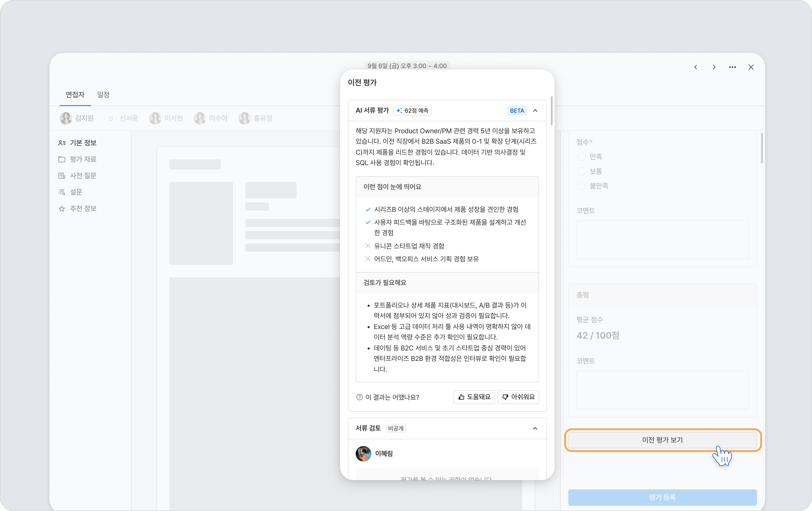The width and height of the screenshot is (812, 511).
Task: Click the thumbs-down 아쉬워요 feedback button
Action: click(x=518, y=397)
